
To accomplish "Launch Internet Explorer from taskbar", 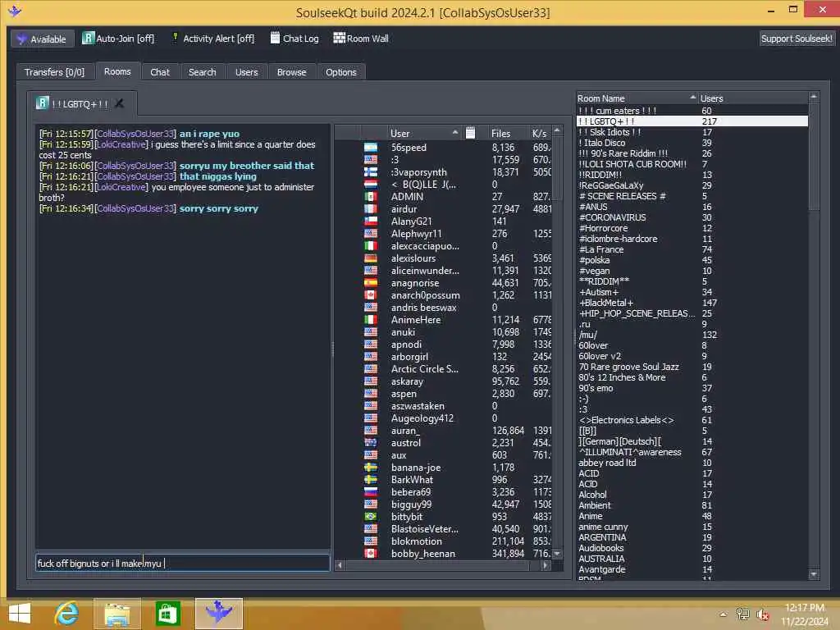I will tap(67, 614).
